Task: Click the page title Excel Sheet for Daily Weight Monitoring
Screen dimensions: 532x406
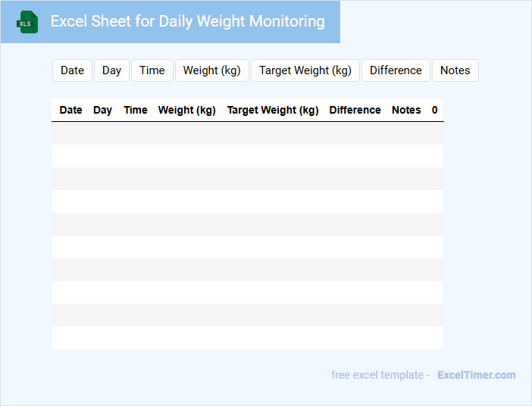Action: click(x=188, y=21)
